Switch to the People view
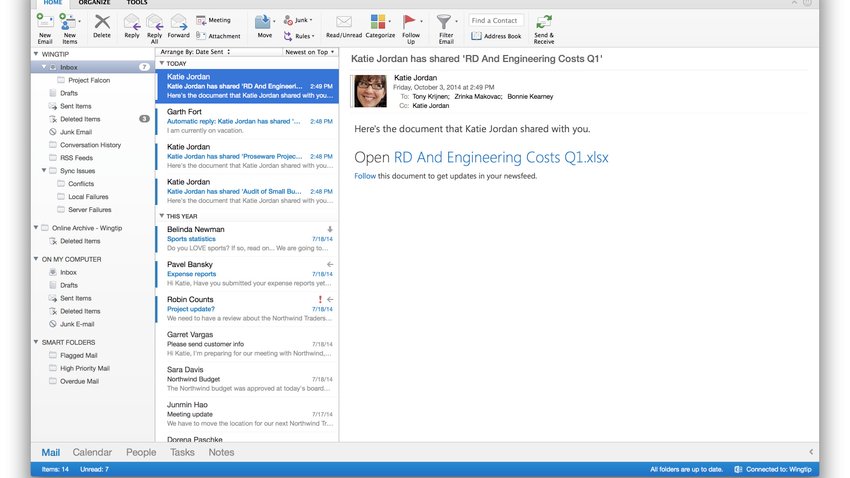The height and width of the screenshot is (478, 850). [141, 452]
